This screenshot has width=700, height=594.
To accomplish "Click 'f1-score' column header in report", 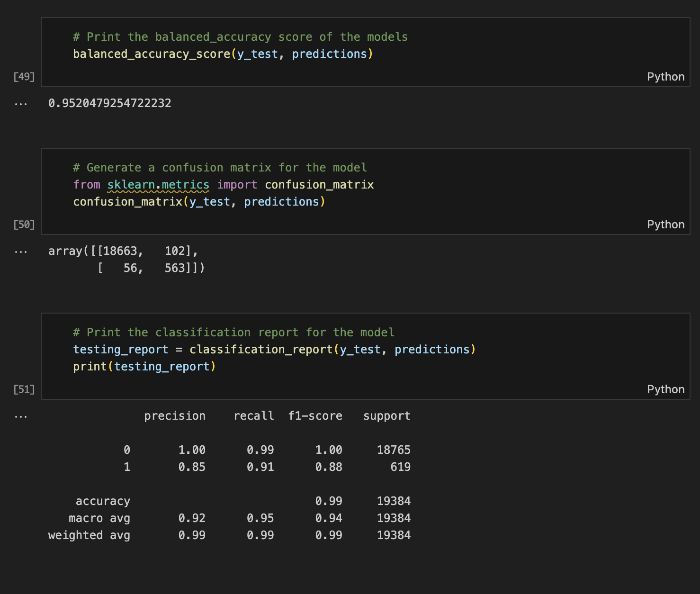I will 315,416.
